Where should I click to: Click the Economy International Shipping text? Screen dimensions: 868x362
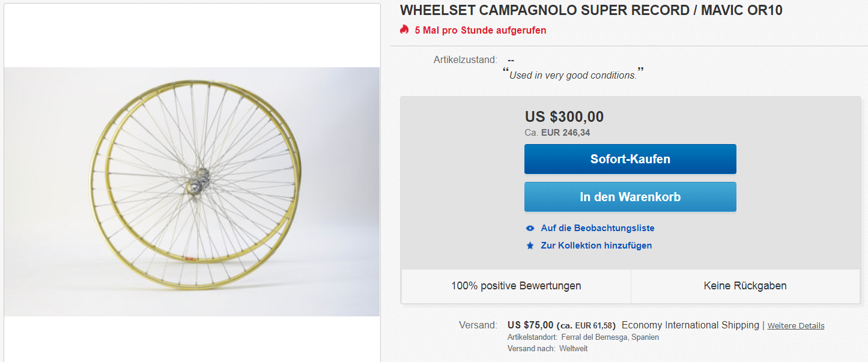[x=690, y=325]
